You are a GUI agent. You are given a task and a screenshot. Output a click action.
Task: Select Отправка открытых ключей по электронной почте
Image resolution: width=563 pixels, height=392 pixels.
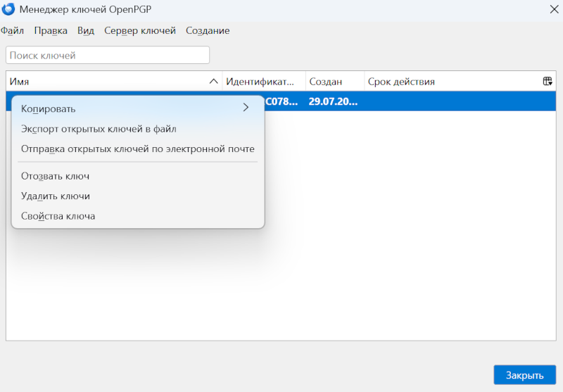(138, 148)
